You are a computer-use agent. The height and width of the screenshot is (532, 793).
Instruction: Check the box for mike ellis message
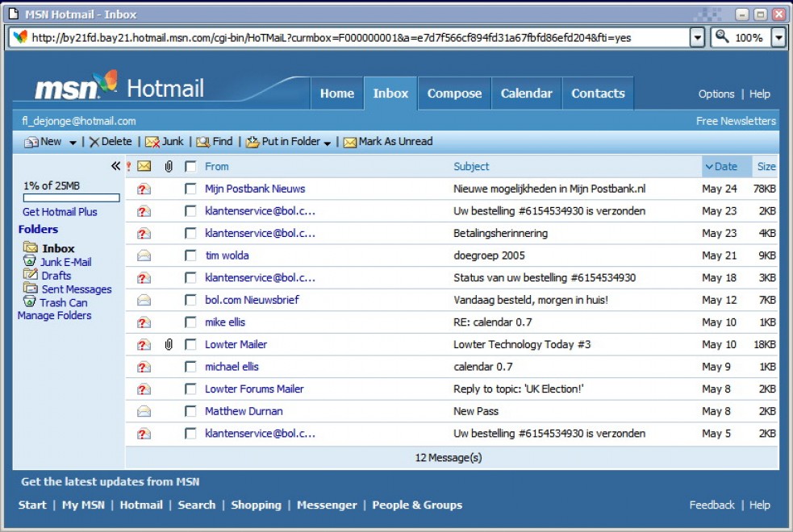pyautogui.click(x=190, y=322)
